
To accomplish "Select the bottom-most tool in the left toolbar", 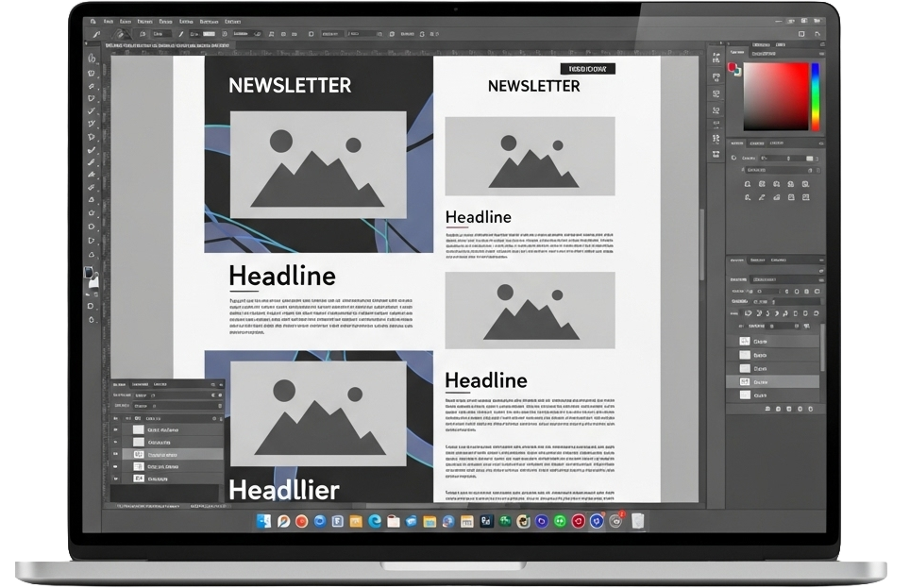I will [x=92, y=320].
